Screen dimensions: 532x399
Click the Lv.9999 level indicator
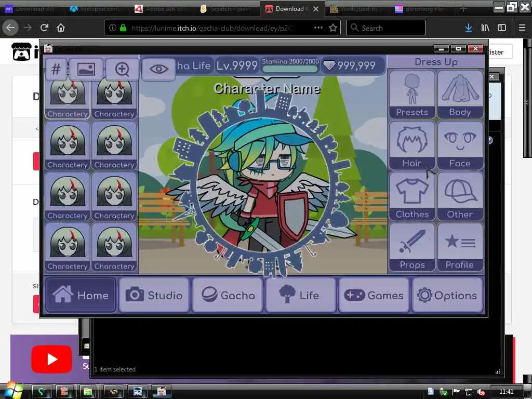pyautogui.click(x=237, y=65)
